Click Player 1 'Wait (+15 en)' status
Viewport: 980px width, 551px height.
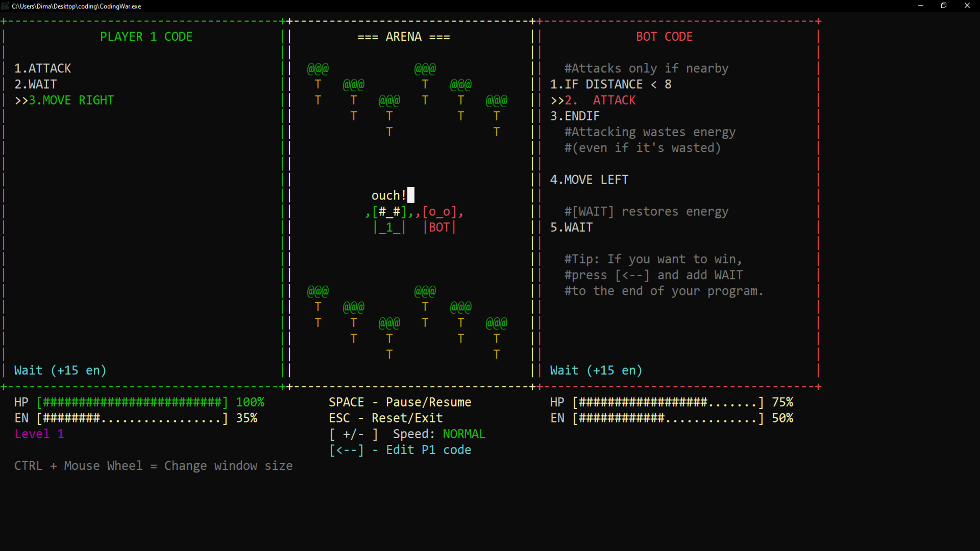click(60, 370)
